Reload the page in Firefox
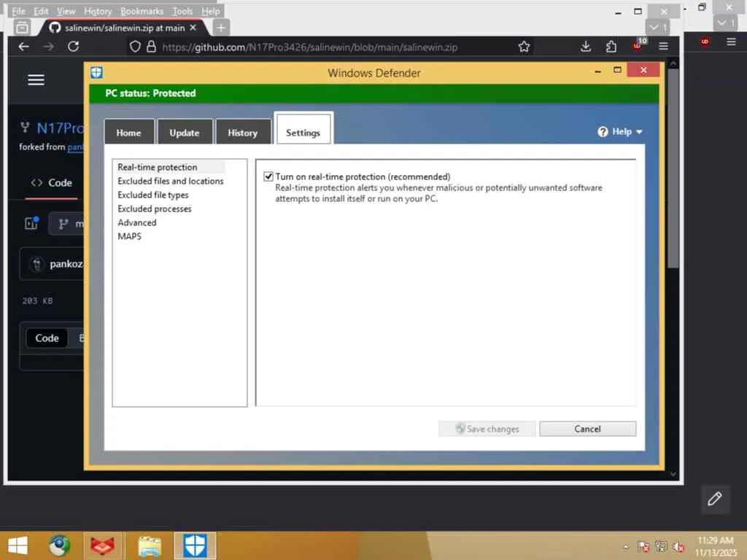Viewport: 747px width, 560px height. click(x=73, y=46)
